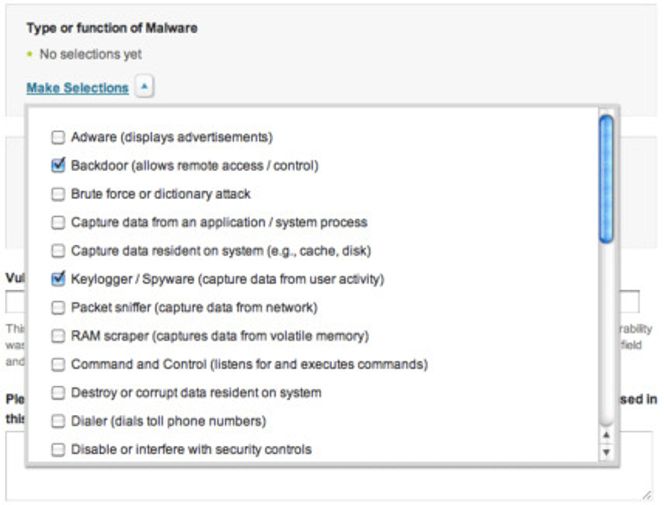Uncheck the Backdoor remote access option
Screen dimensions: 664x505
58,165
